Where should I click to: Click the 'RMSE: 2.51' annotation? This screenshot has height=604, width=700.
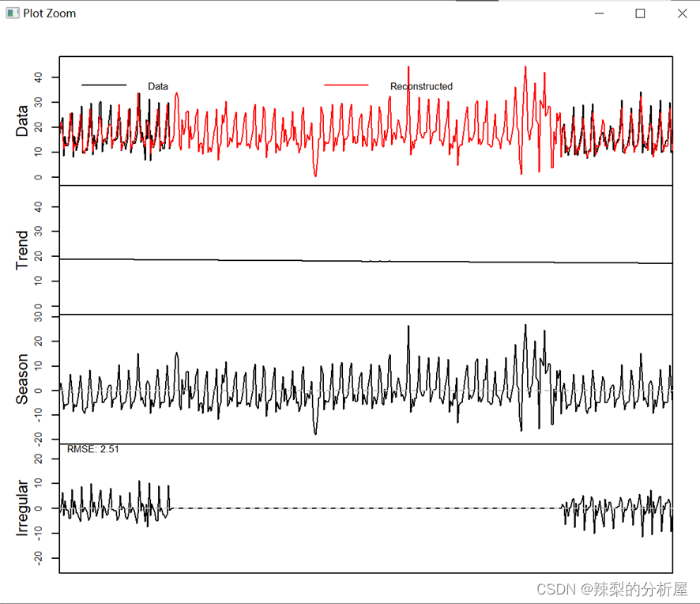point(93,449)
